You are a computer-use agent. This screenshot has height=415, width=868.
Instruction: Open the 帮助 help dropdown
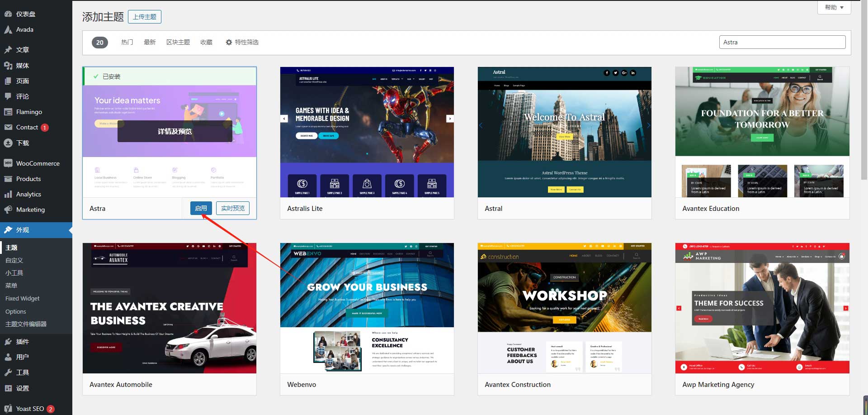(x=834, y=7)
